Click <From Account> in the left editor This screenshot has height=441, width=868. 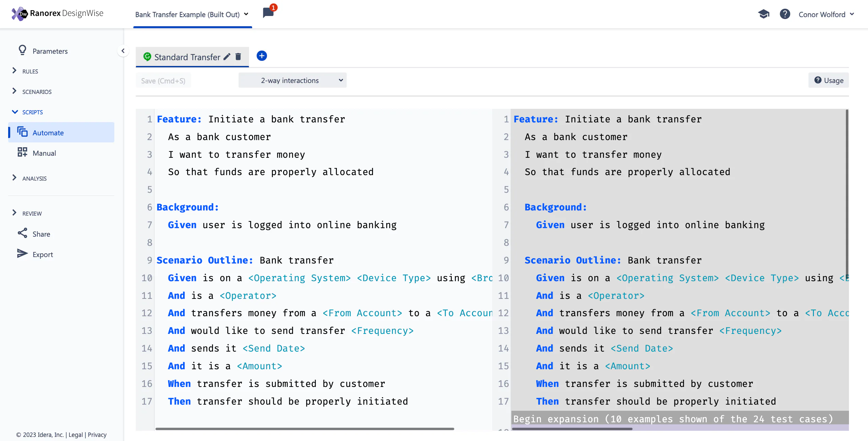[362, 313]
